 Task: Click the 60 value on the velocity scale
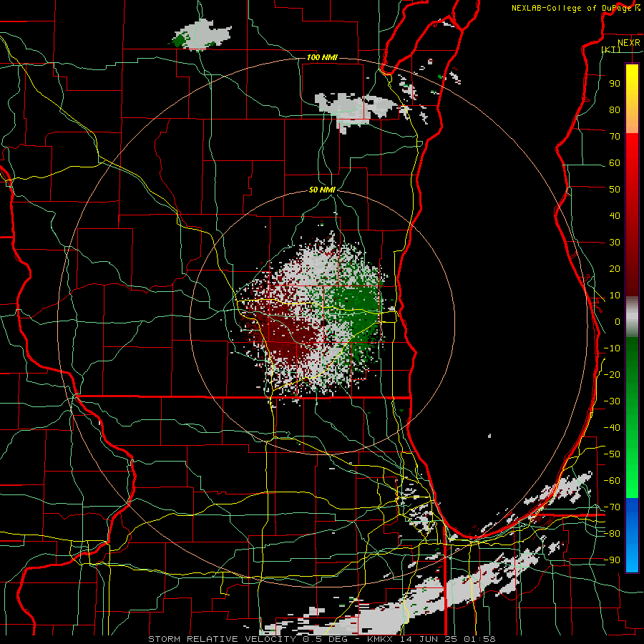(615, 162)
